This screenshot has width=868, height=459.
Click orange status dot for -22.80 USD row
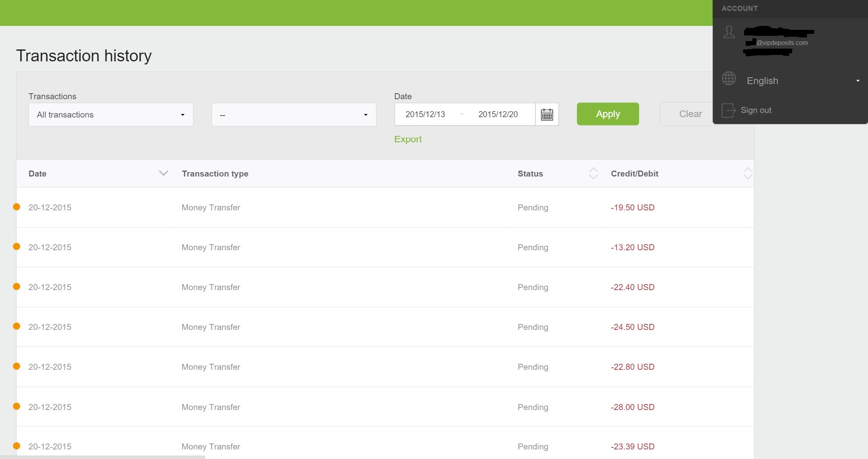click(x=16, y=366)
